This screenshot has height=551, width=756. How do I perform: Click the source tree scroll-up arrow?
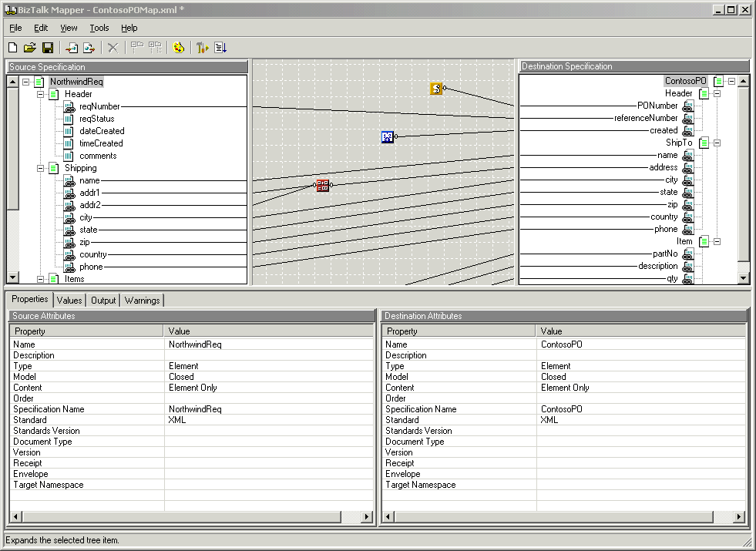click(13, 82)
